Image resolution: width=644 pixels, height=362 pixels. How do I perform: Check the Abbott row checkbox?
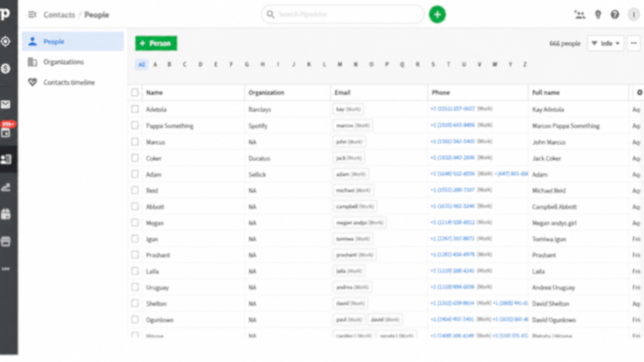pos(135,206)
